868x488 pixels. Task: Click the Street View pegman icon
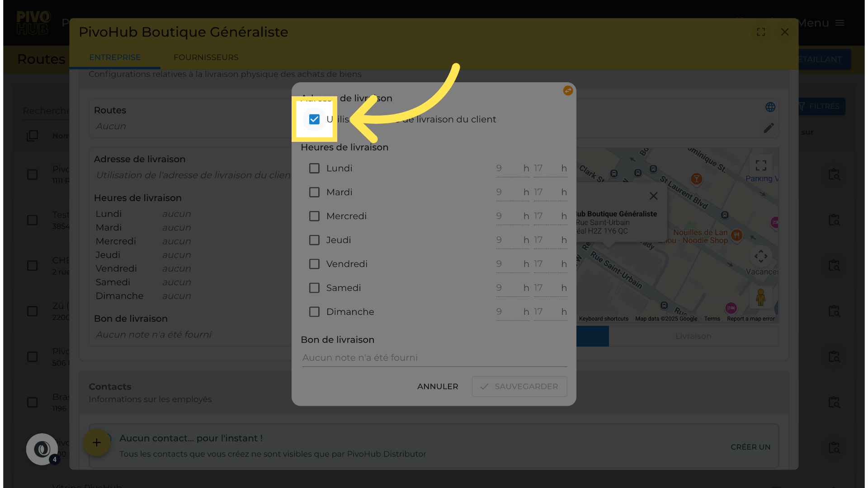760,297
